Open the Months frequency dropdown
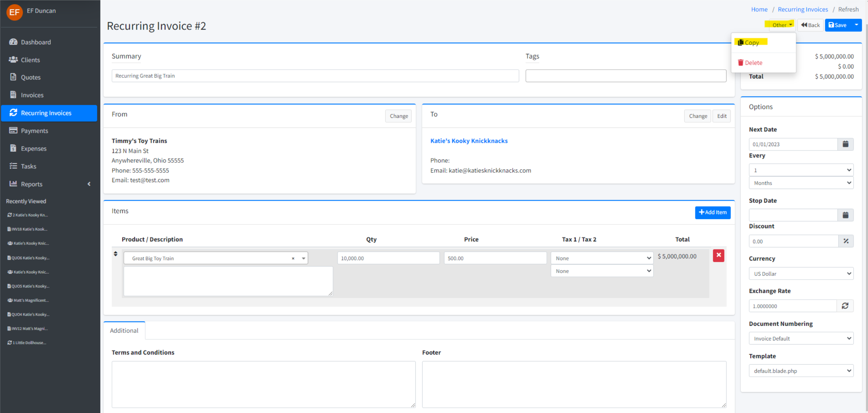The image size is (868, 413). click(x=801, y=183)
